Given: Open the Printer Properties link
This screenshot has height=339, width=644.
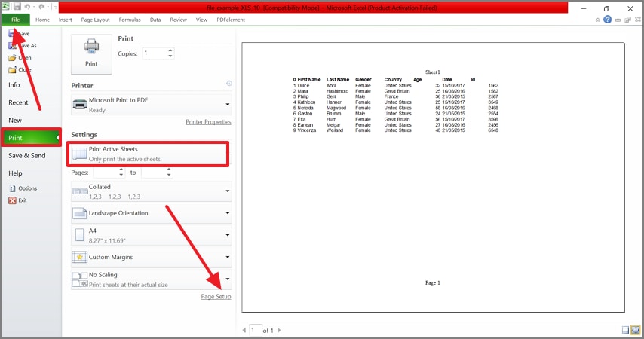Looking at the screenshot, I should (x=208, y=122).
